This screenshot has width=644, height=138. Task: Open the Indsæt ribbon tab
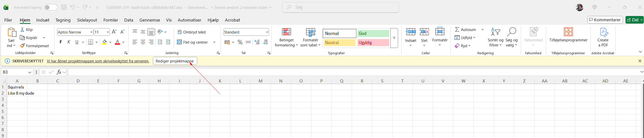pos(43,20)
